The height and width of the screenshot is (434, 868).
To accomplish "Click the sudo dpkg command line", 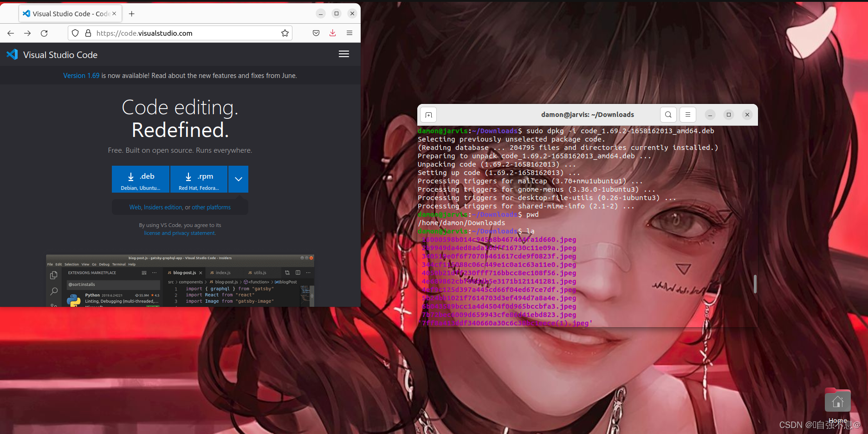I will pos(566,131).
